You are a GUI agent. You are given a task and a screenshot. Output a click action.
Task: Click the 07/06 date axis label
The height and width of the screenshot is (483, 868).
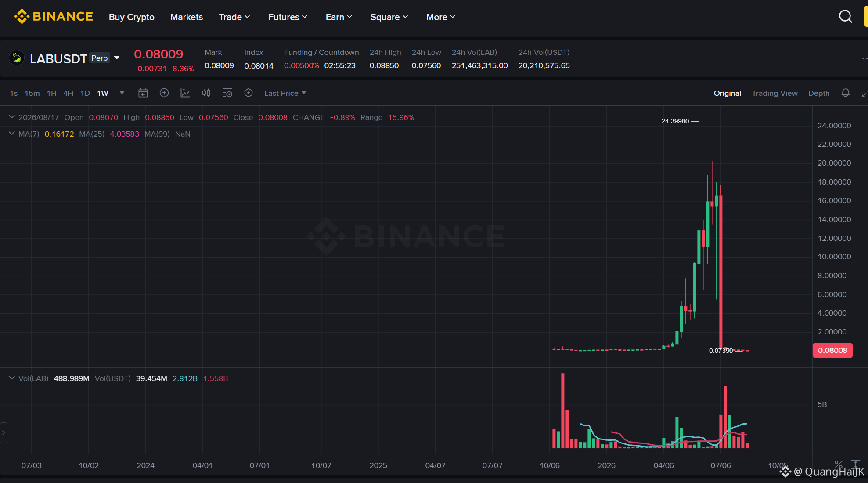pos(720,465)
